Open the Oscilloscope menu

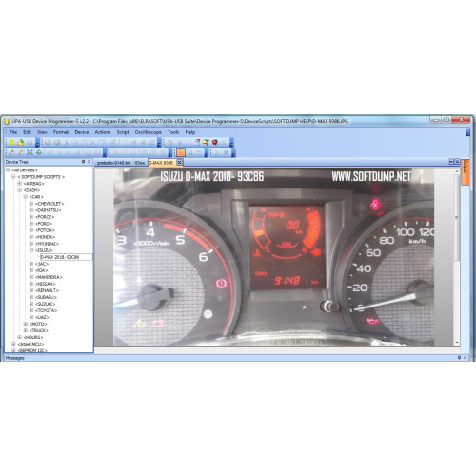[x=149, y=132]
